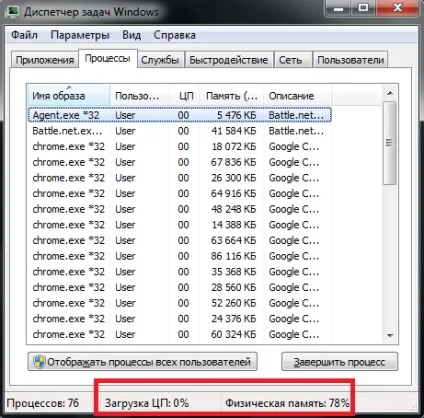The height and width of the screenshot is (418, 424).
Task: Click Завершить процесс button
Action: tap(340, 362)
